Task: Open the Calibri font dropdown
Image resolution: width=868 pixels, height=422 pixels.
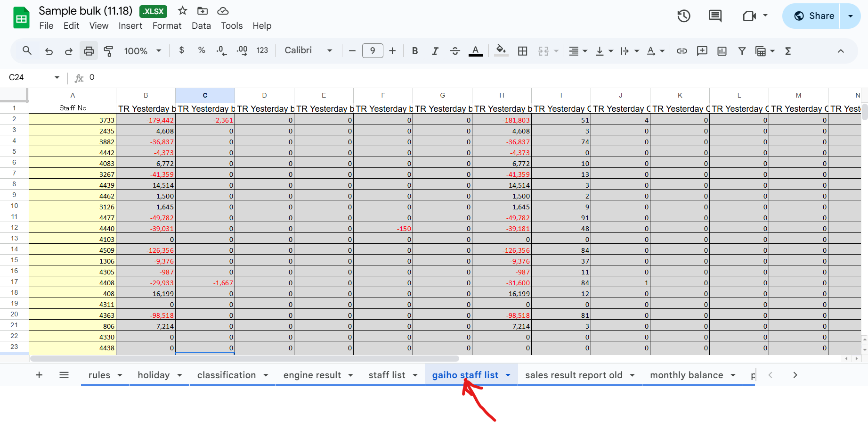Action: tap(308, 50)
